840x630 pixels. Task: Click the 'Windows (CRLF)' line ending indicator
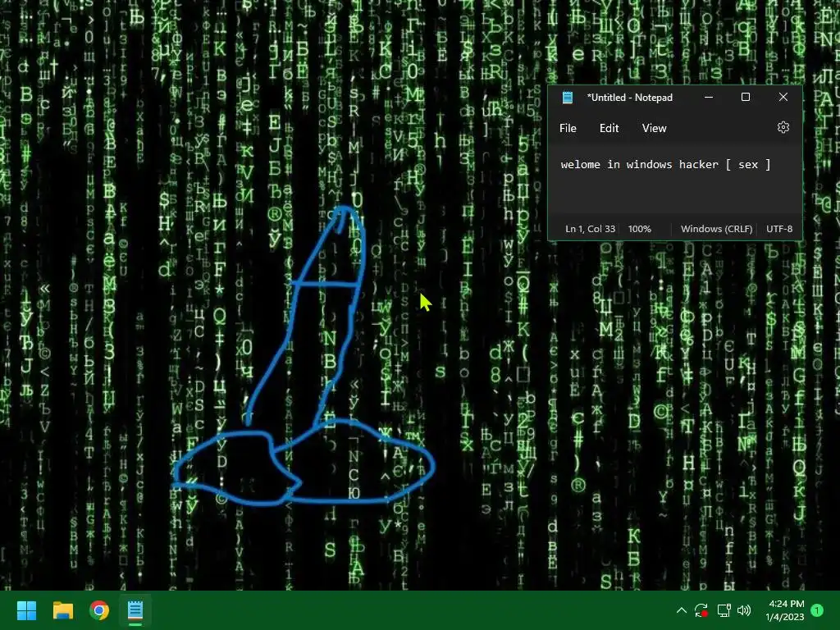click(x=716, y=229)
